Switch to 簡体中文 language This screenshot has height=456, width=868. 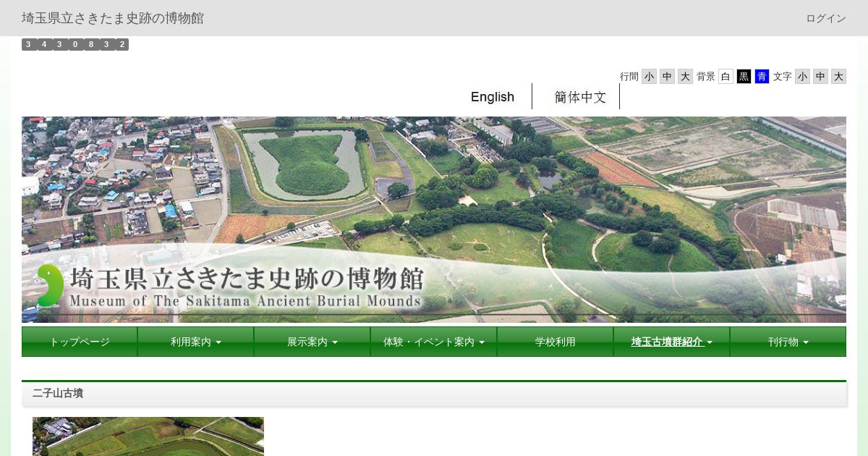pyautogui.click(x=580, y=97)
